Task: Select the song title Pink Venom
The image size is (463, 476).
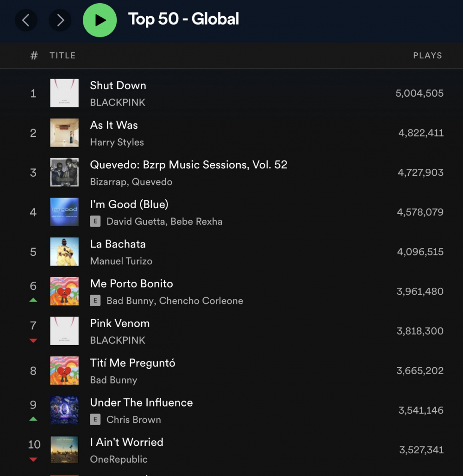Action: click(x=120, y=323)
